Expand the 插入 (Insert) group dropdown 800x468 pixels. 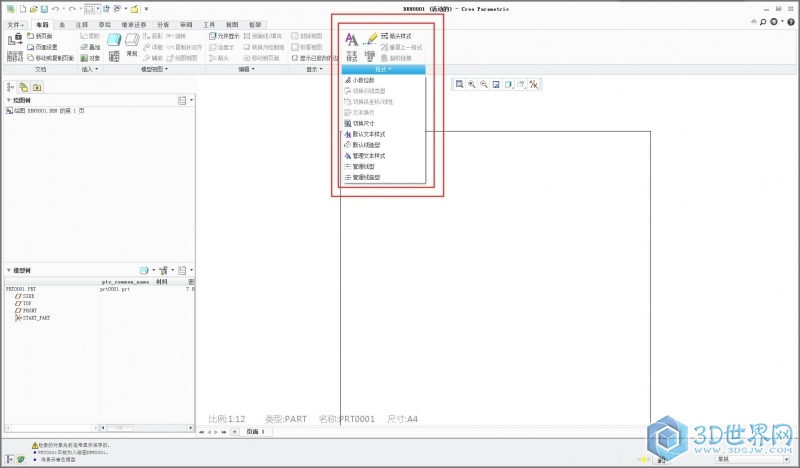(90, 69)
